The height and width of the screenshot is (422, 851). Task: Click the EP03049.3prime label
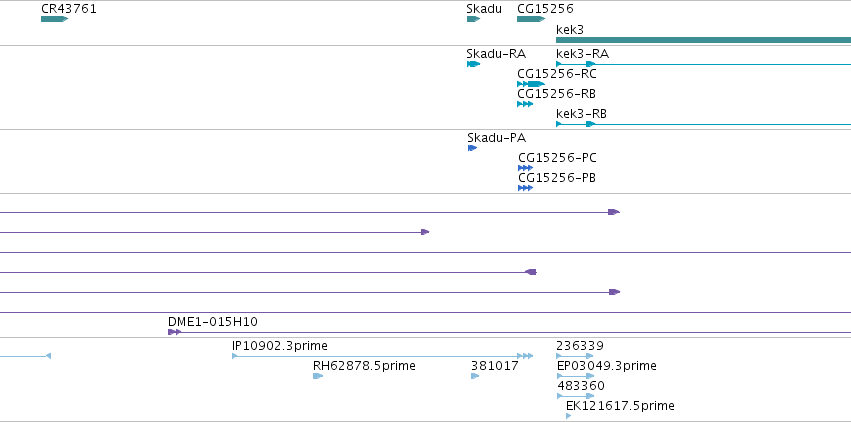(607, 366)
